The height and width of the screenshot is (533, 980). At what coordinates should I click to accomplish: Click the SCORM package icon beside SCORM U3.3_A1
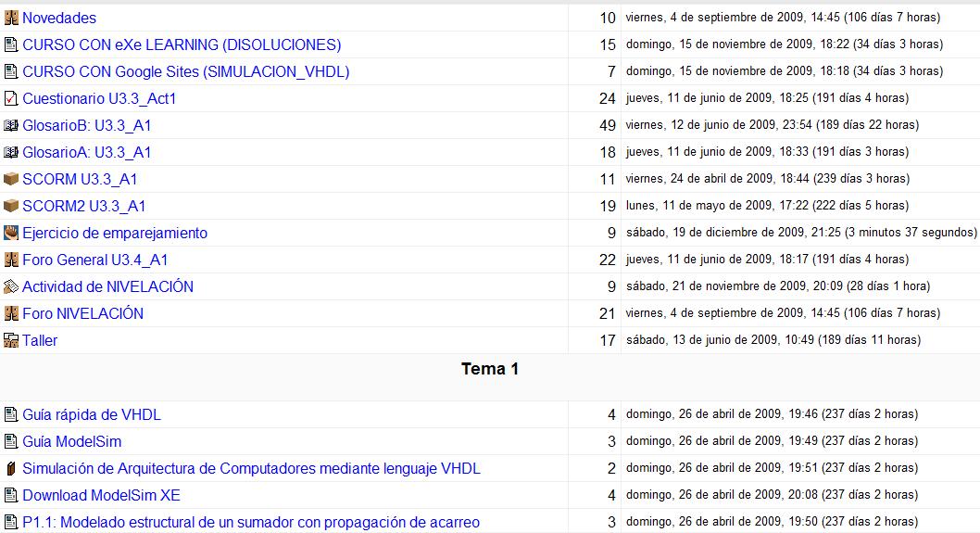11,179
